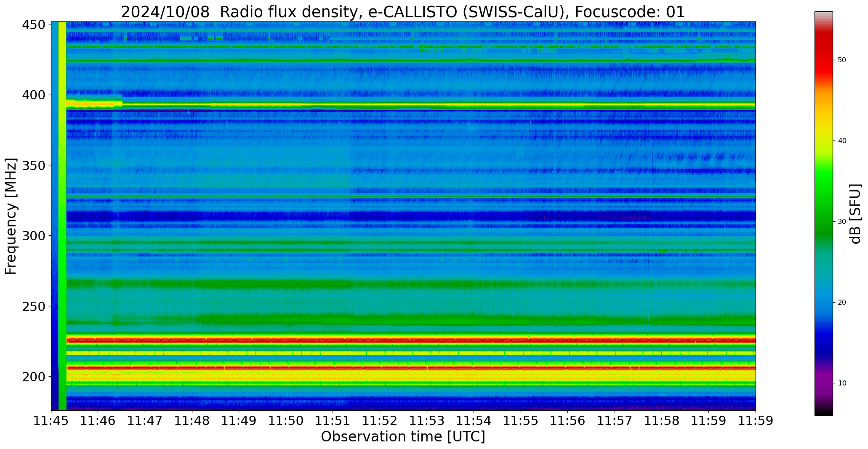Click the 300 frequency tick label
Screen dimensions: 868x449
point(33,236)
